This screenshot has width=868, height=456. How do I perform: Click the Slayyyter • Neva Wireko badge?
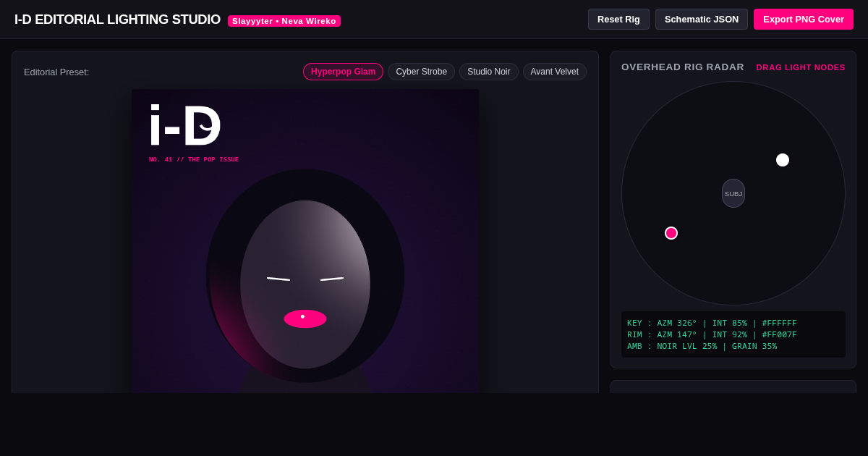click(284, 21)
